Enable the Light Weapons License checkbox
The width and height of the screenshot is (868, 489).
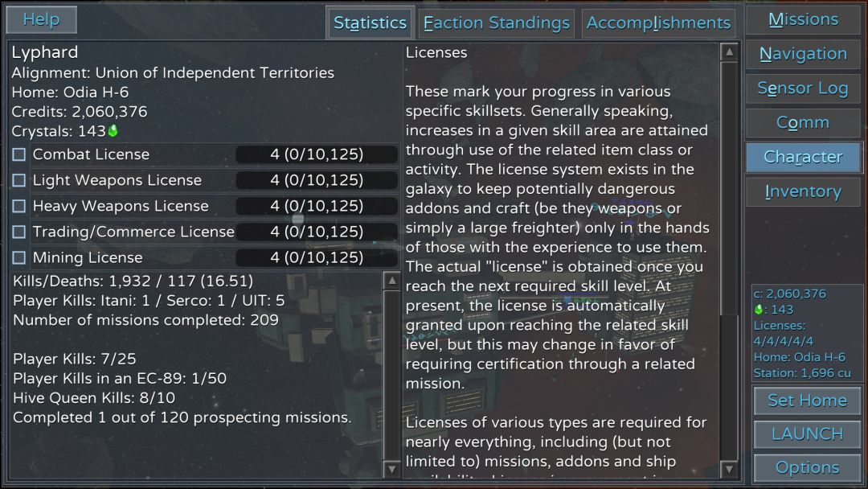(19, 180)
